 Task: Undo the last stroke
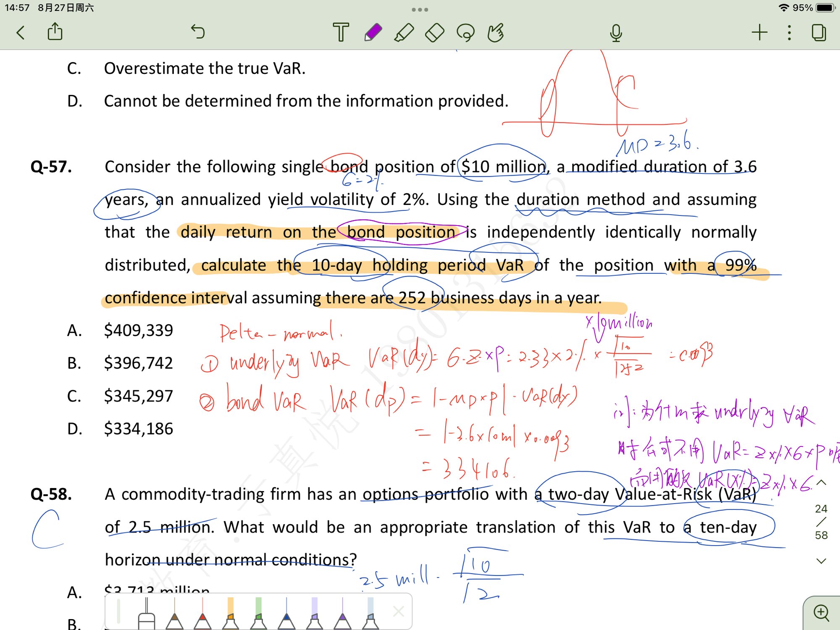198,31
